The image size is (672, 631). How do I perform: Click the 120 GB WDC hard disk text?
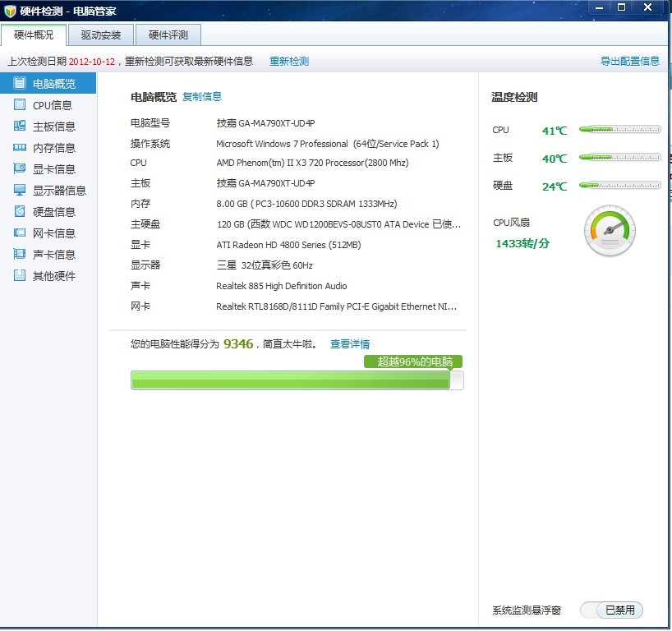[338, 224]
